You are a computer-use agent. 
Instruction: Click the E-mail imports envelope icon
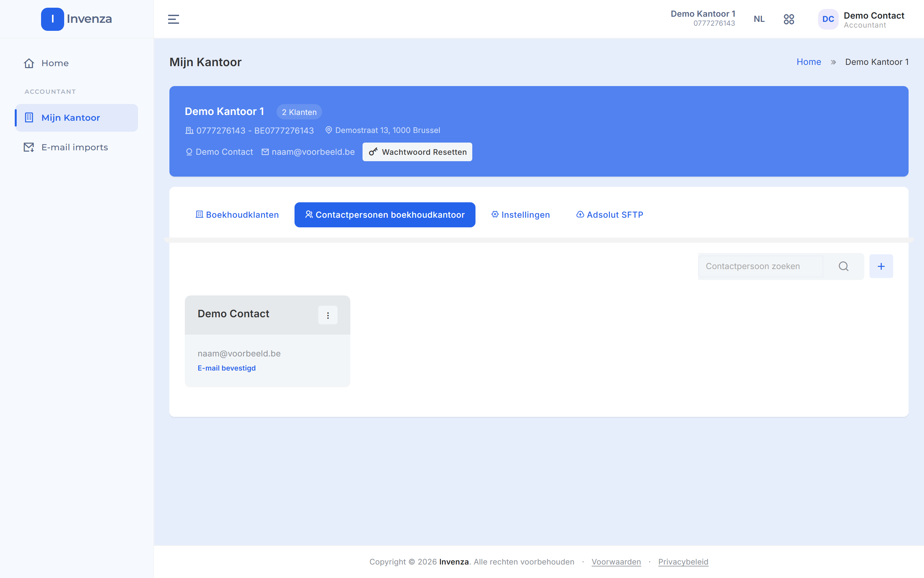tap(29, 147)
